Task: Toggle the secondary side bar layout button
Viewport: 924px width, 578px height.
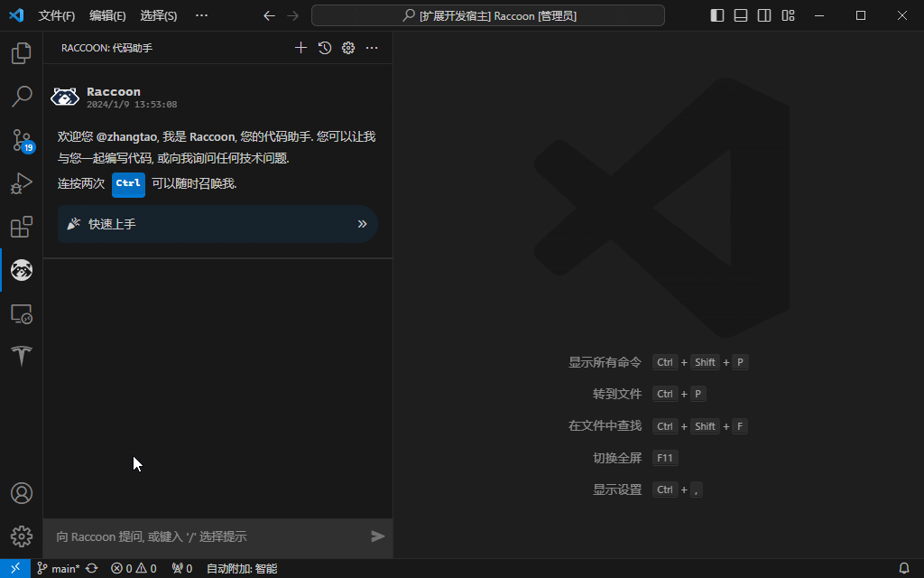Action: (764, 15)
